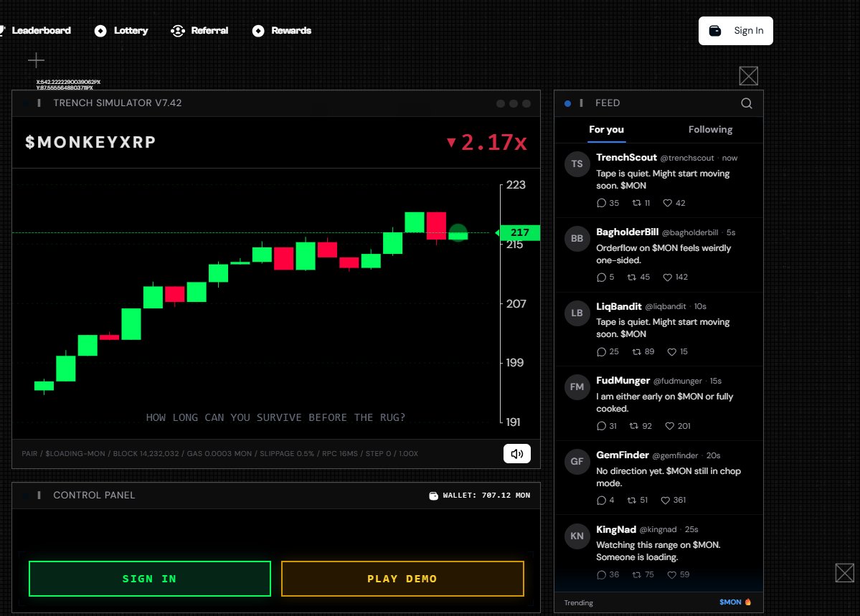Comment on GemFinder's post with 4 replies
This screenshot has width=860, height=616.
(x=605, y=501)
